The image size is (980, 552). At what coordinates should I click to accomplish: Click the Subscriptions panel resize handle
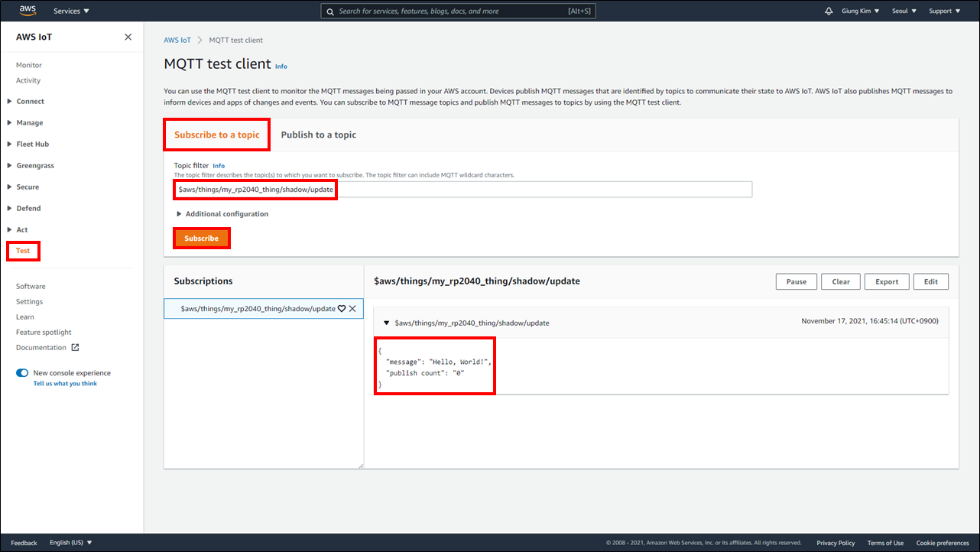click(361, 465)
